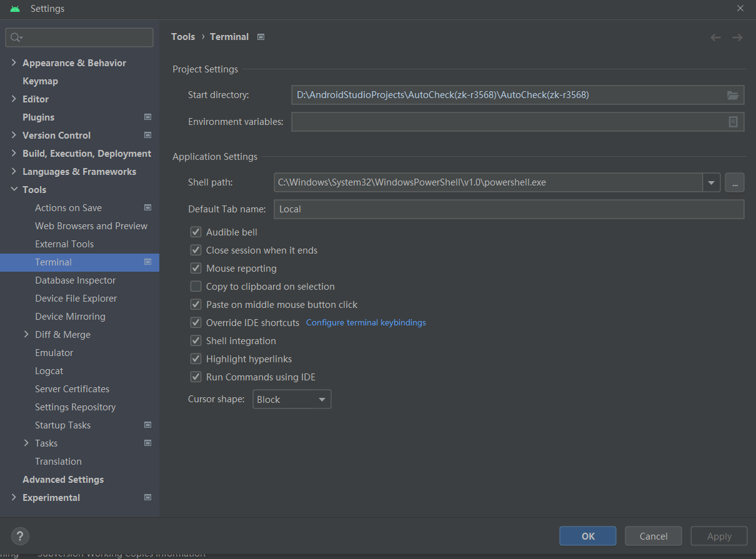Click the Tools breadcrumb link
The image size is (756, 559).
click(x=182, y=36)
